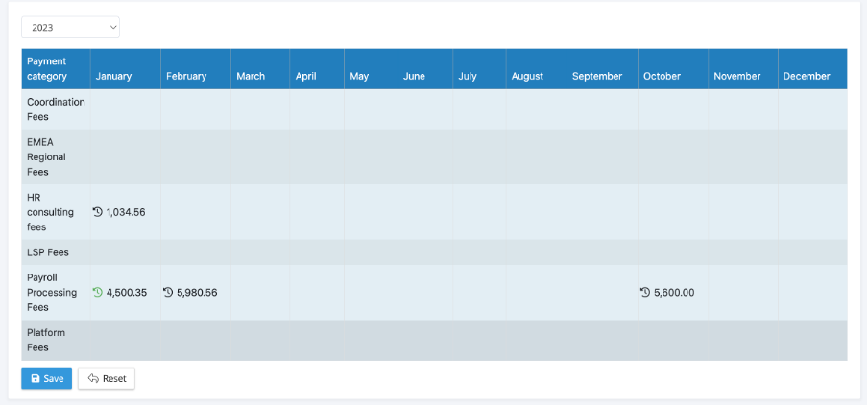Click the undo arrow icon on Reset
This screenshot has width=868, height=405.
[x=93, y=378]
